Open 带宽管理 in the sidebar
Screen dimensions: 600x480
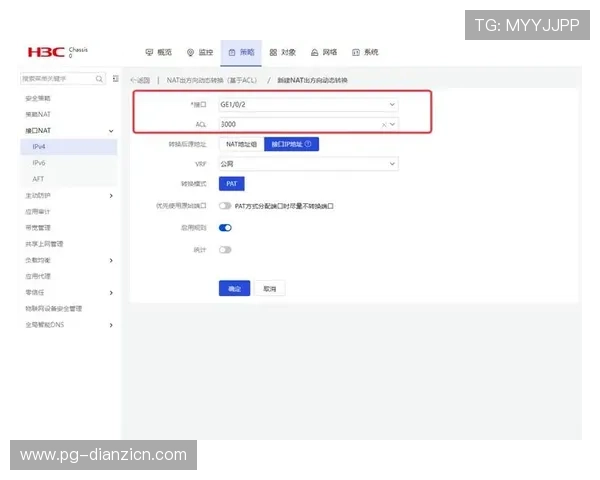(x=38, y=228)
